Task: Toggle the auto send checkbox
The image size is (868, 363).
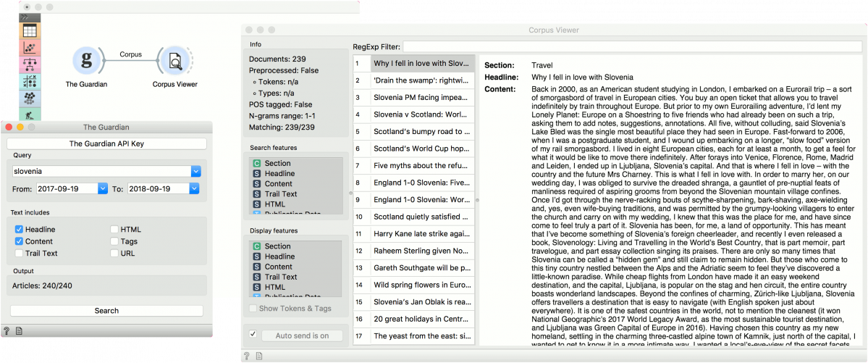Action: 253,334
